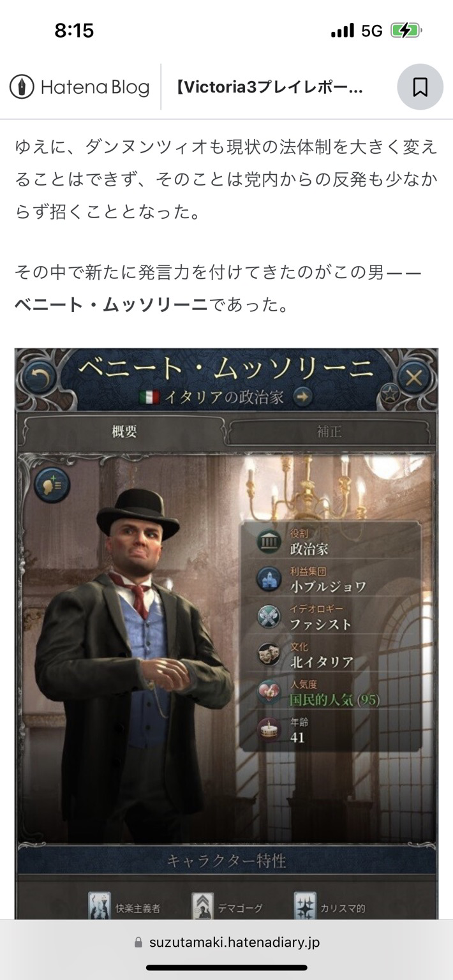
Task: Click the back arrow in character panel
Action: point(40,379)
